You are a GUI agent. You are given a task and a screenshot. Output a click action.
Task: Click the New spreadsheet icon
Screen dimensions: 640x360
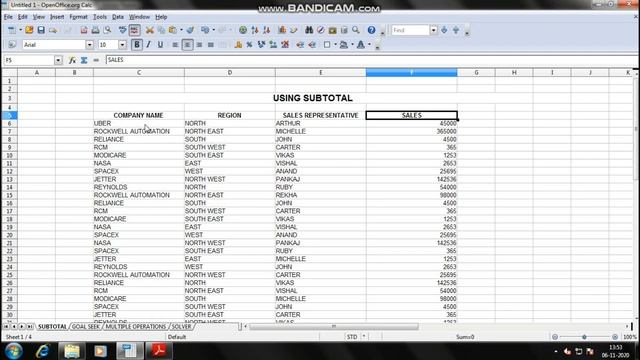(x=12, y=30)
